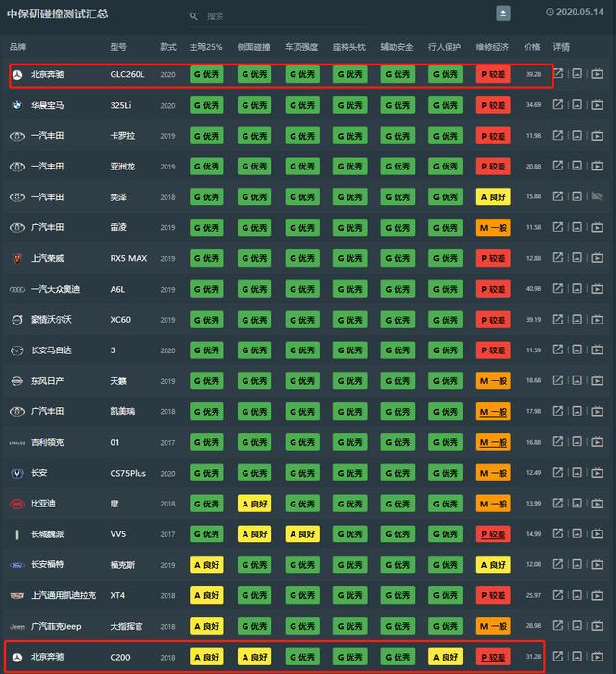This screenshot has width=616, height=674.
Task: Click the A 良好 driver 25% rating for XT4
Action: 207,596
